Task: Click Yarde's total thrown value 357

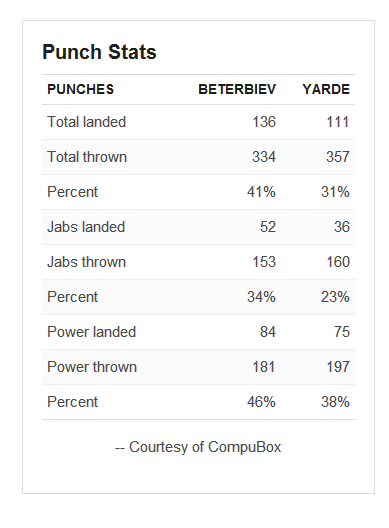Action: click(x=338, y=157)
